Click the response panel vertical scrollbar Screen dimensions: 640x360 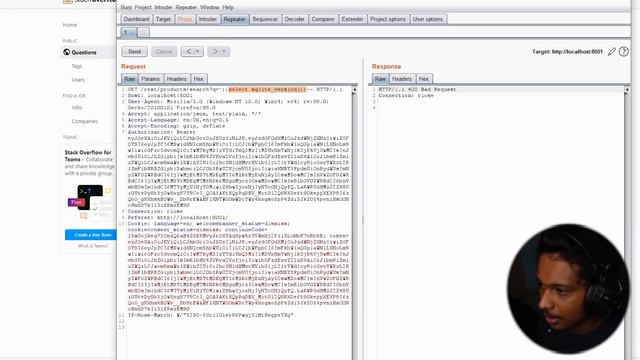[627, 222]
